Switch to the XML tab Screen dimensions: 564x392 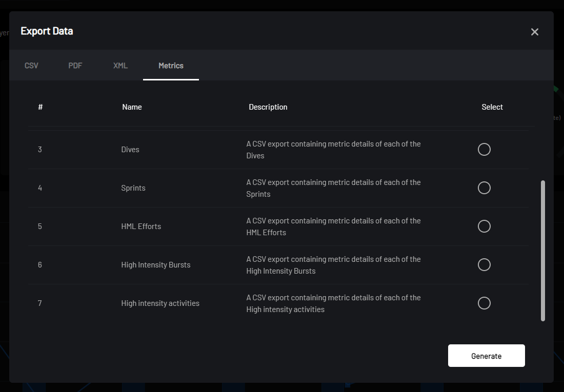[120, 66]
